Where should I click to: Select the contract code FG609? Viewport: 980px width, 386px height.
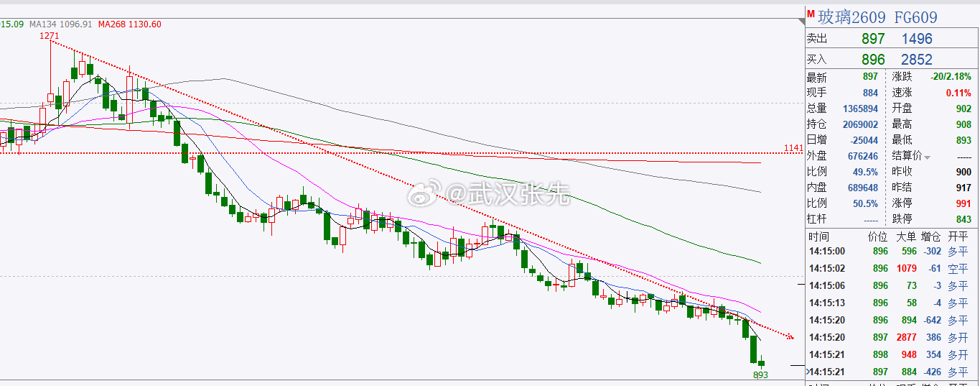pyautogui.click(x=916, y=17)
